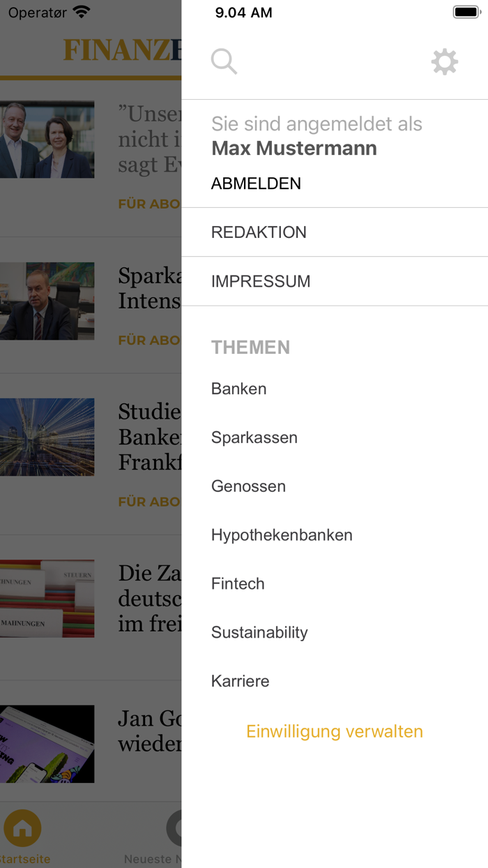
Task: Open the Max Mustermann account name
Action: [x=293, y=148]
